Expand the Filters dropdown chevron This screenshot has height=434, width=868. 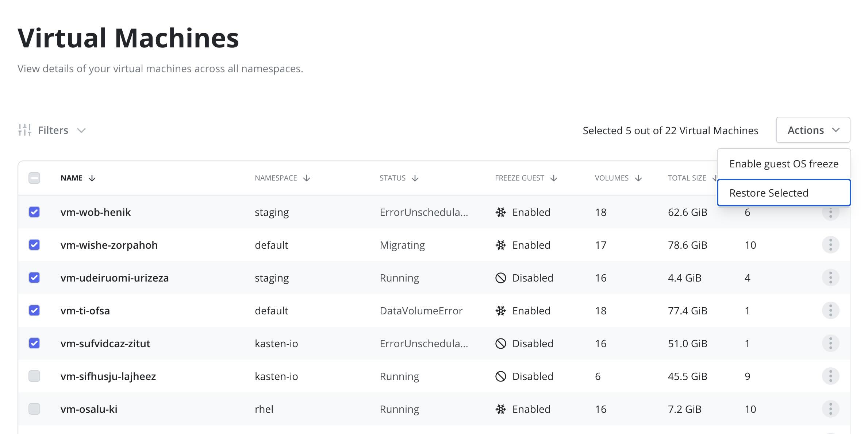81,130
